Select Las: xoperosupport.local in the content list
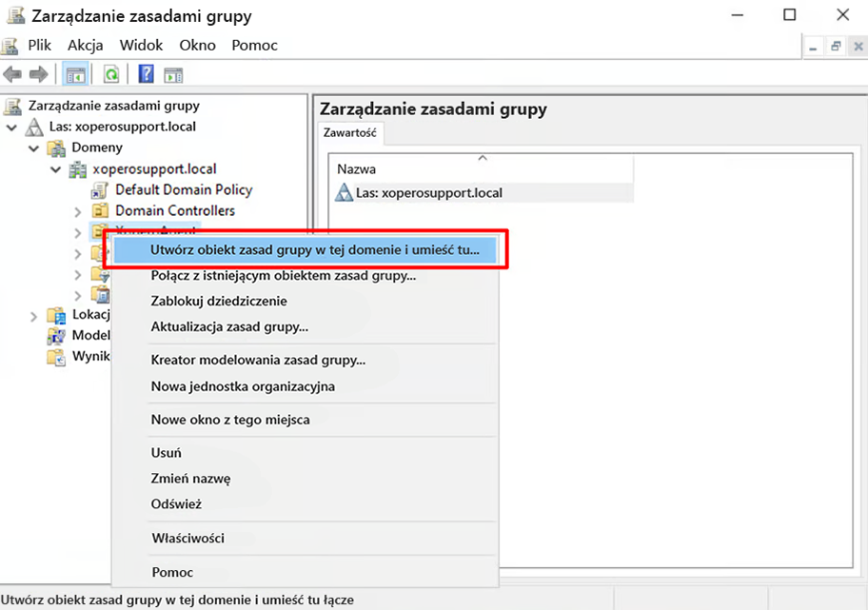Viewport: 868px width, 610px height. 428,192
